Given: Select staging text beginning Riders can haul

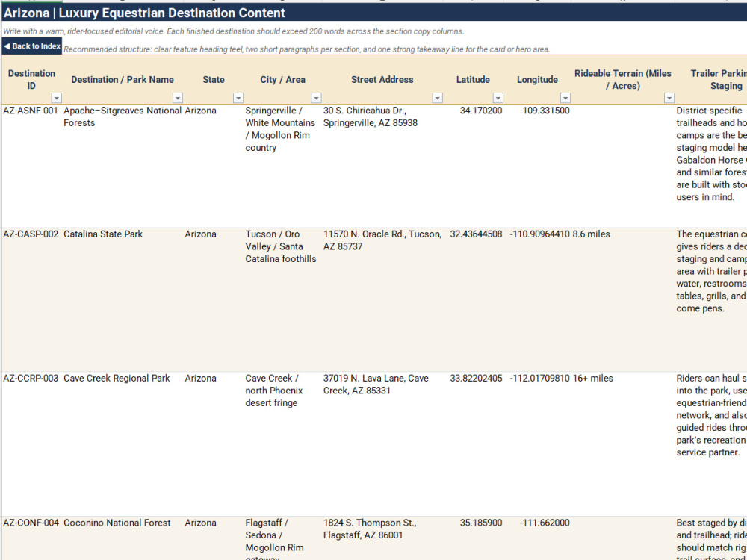Looking at the screenshot, I should 711,444.
